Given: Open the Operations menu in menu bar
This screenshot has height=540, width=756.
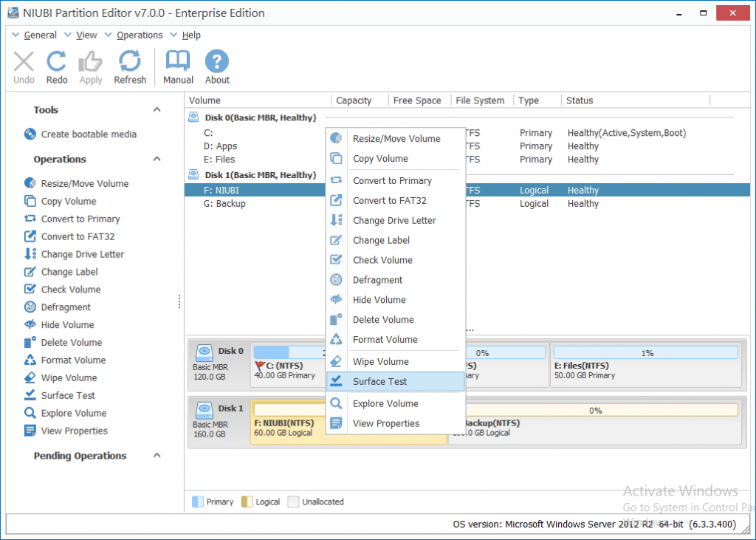Looking at the screenshot, I should 140,35.
